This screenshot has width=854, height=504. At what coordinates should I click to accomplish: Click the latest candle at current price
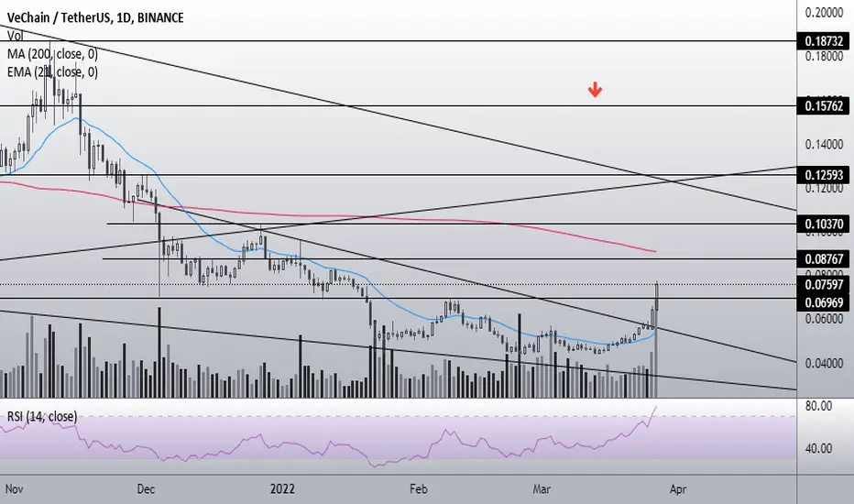pyautogui.click(x=657, y=297)
